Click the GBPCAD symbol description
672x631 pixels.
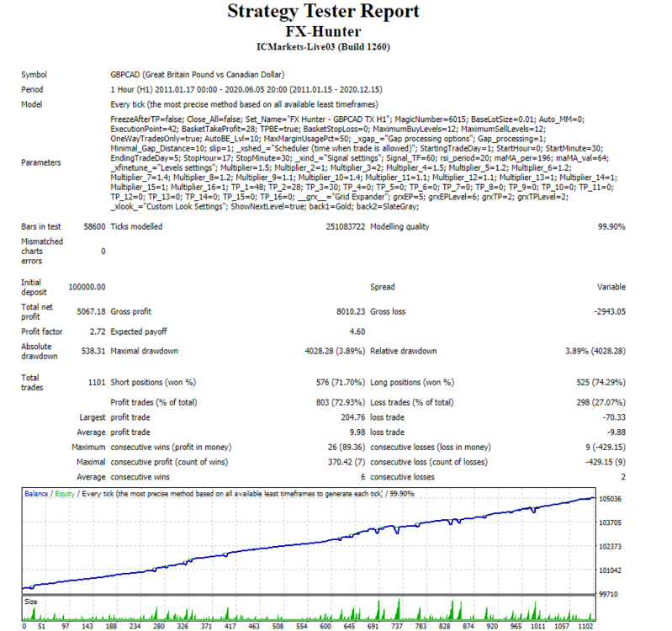198,75
